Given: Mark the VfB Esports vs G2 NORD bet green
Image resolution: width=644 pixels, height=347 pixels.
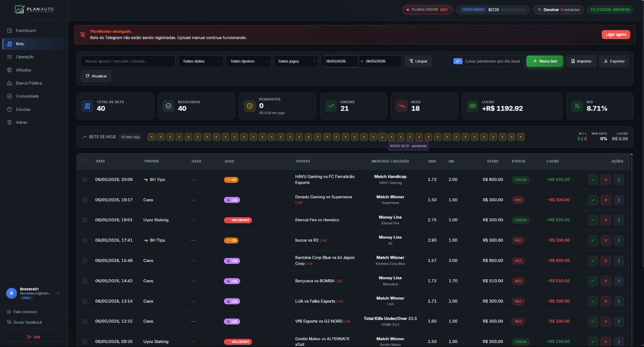Looking at the screenshot, I should pyautogui.click(x=592, y=321).
